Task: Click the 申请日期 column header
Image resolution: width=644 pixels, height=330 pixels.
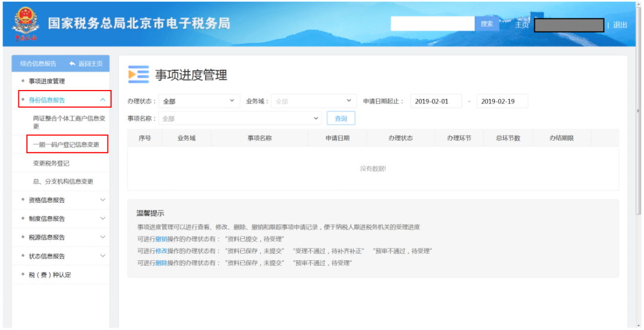Action: [337, 138]
